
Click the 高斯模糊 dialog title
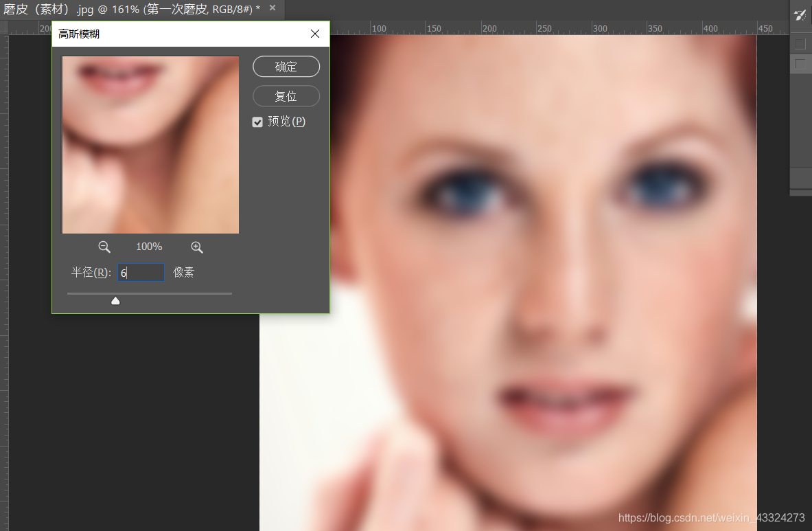[79, 34]
